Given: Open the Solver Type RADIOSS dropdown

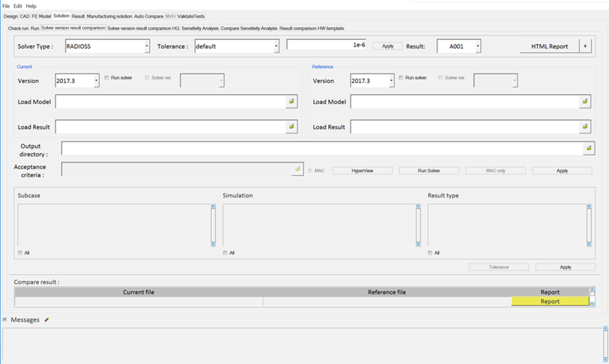Looking at the screenshot, I should 147,46.
